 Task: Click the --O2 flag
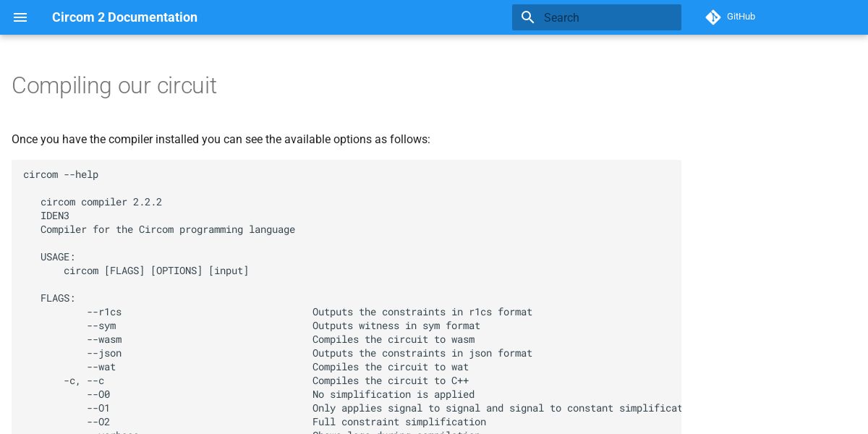click(x=98, y=422)
